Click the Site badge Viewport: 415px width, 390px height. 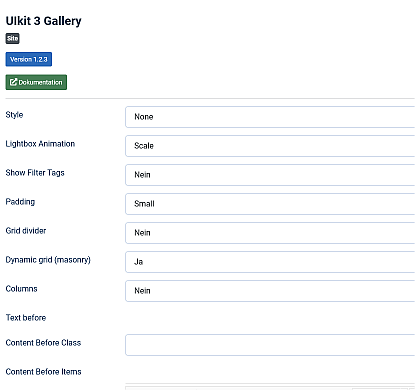(12, 38)
